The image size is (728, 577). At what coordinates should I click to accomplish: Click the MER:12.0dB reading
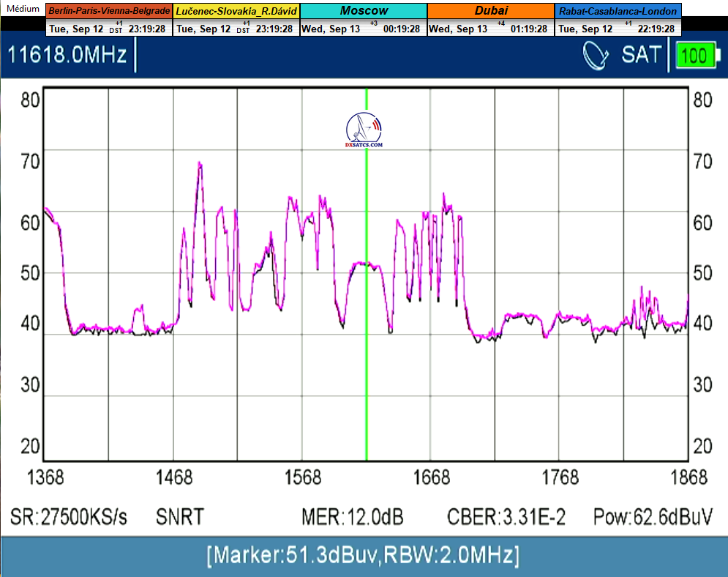tap(352, 517)
